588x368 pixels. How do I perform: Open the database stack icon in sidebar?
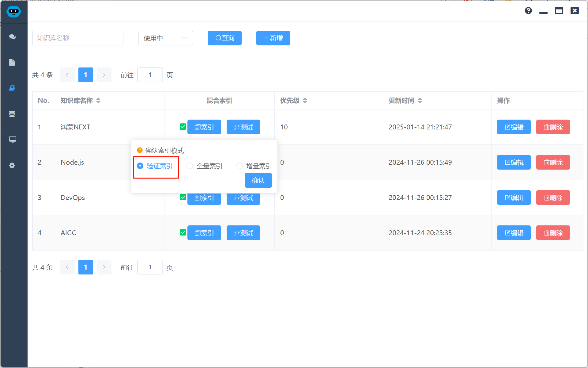coord(12,114)
